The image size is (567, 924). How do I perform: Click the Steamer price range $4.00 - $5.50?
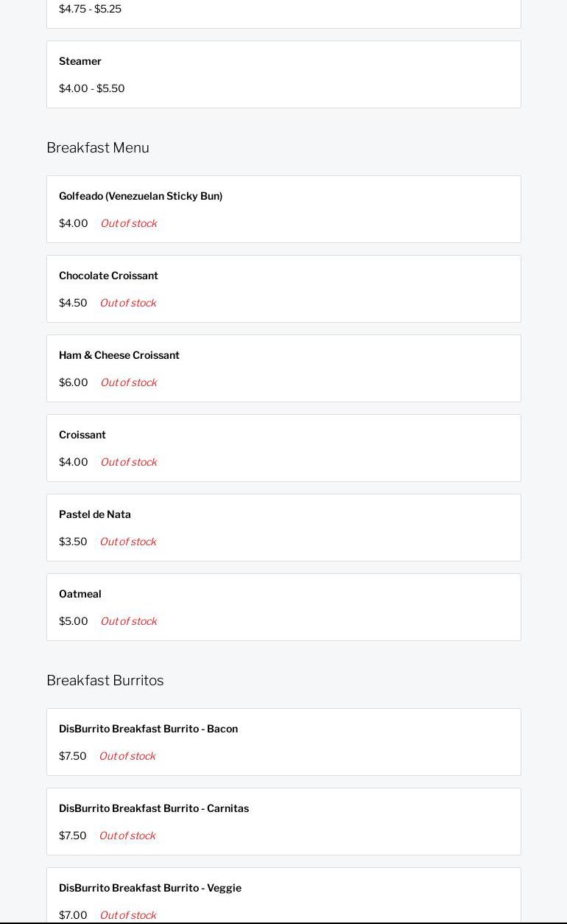click(92, 88)
